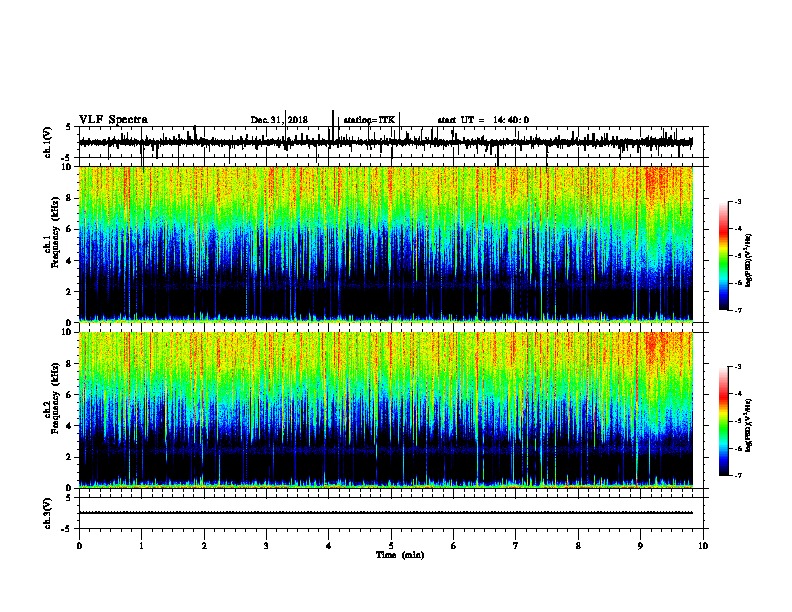
Task: Click the ch.2 color scale log(PSD) caption
Action: pos(749,425)
